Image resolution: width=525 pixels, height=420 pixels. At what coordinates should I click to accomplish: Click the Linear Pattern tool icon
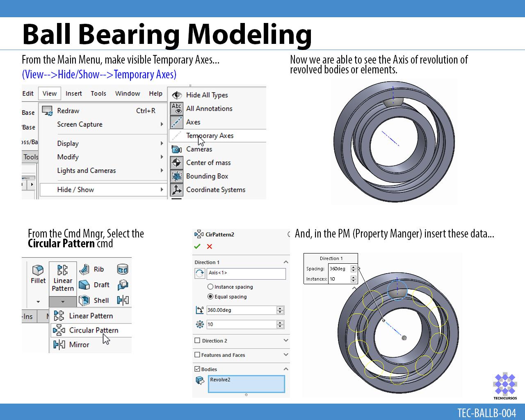(x=63, y=270)
